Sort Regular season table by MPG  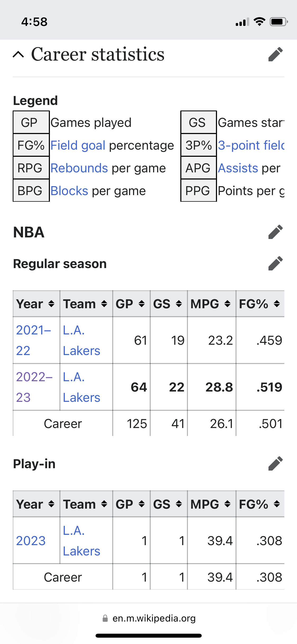(212, 304)
